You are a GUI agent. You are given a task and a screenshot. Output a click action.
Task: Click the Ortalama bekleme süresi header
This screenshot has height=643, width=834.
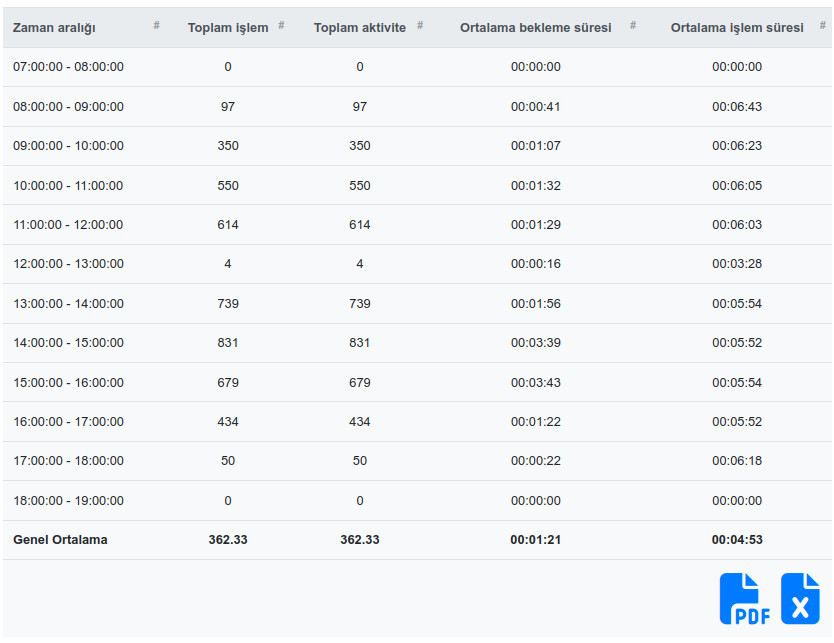click(535, 28)
